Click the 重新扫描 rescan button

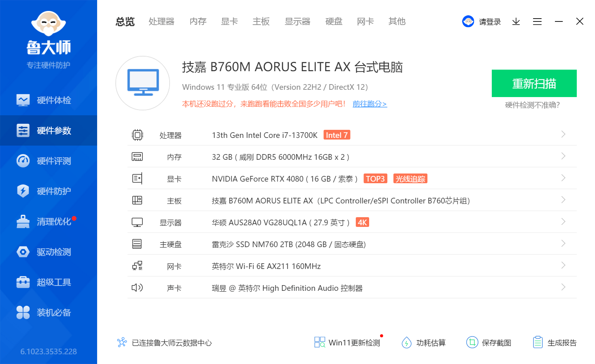pyautogui.click(x=534, y=83)
